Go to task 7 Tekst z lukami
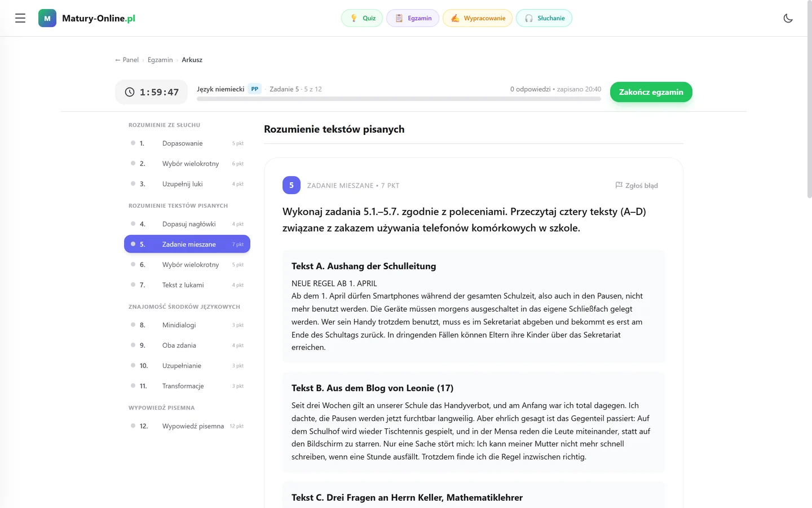Viewport: 812px width, 508px height. tap(187, 285)
